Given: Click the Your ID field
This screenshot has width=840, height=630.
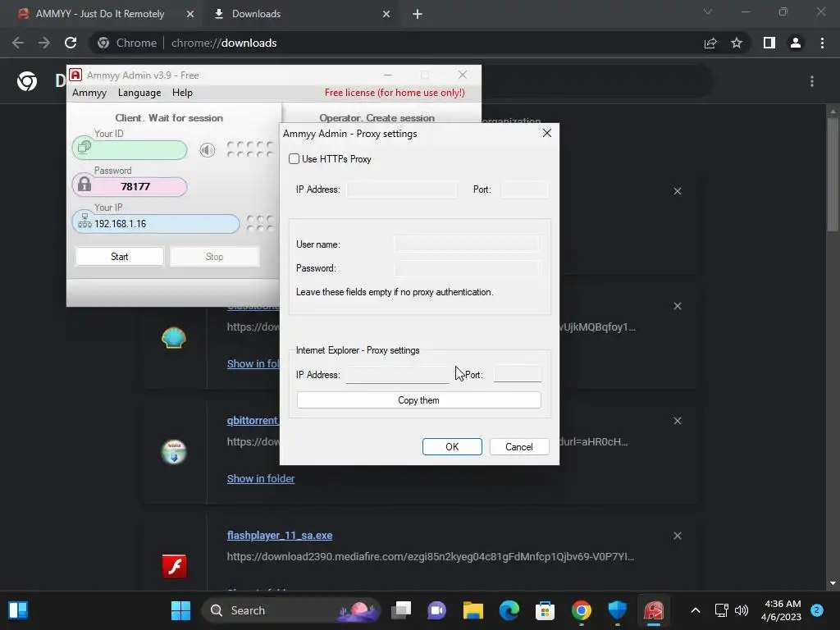Looking at the screenshot, I should 130,150.
